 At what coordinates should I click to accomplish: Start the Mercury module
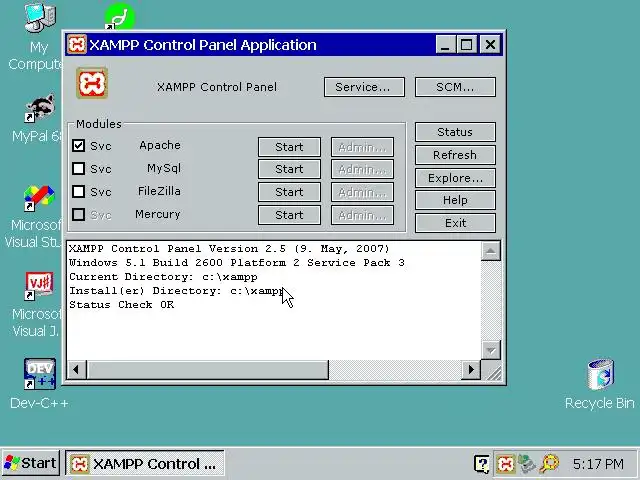pyautogui.click(x=289, y=215)
